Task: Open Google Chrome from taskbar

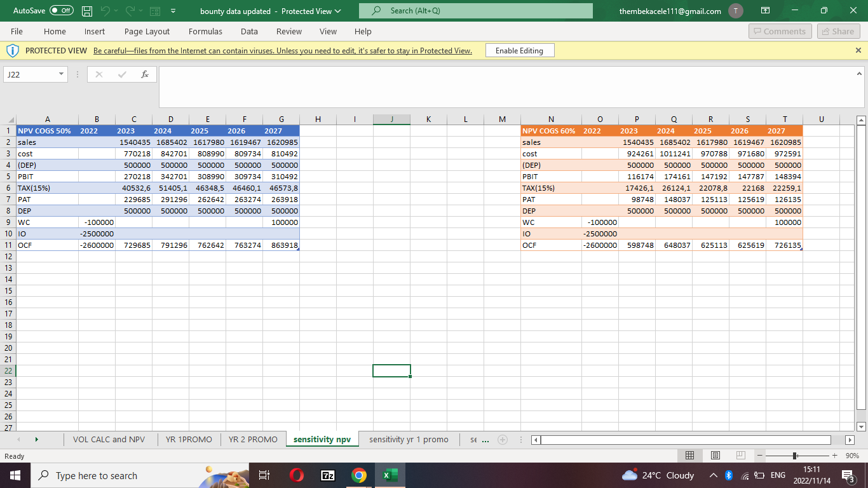Action: [358, 475]
